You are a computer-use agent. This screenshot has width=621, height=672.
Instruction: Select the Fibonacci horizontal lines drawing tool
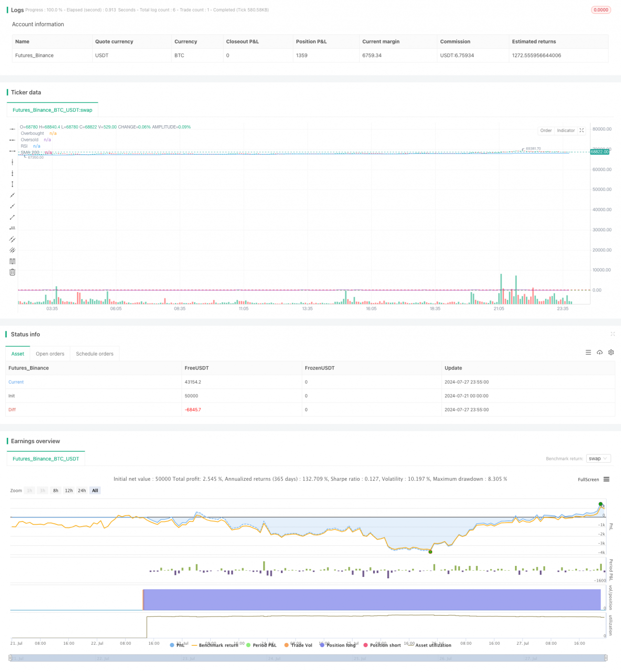(x=12, y=261)
